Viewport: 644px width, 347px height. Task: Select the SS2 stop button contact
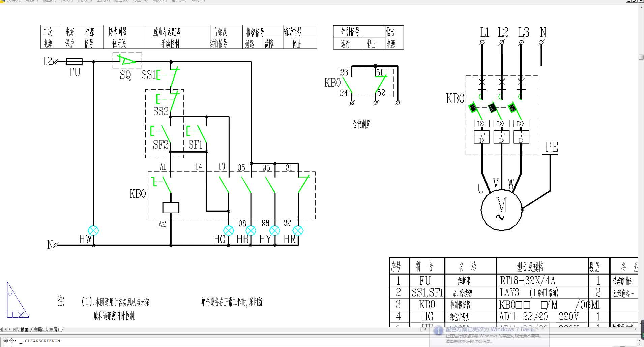point(168,101)
